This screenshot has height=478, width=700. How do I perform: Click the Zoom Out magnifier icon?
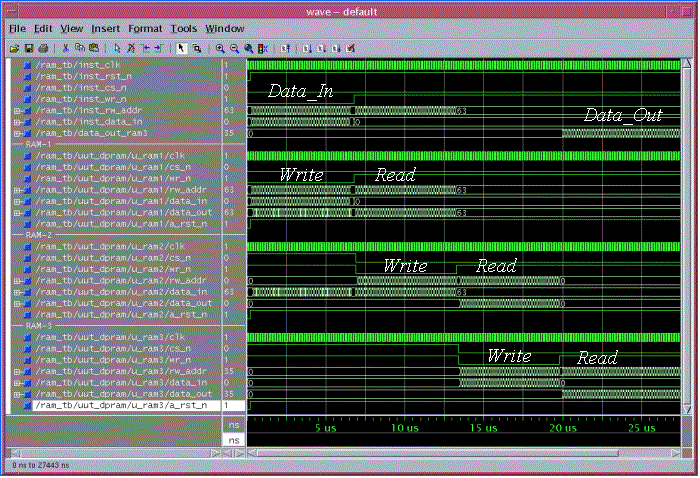click(x=233, y=47)
